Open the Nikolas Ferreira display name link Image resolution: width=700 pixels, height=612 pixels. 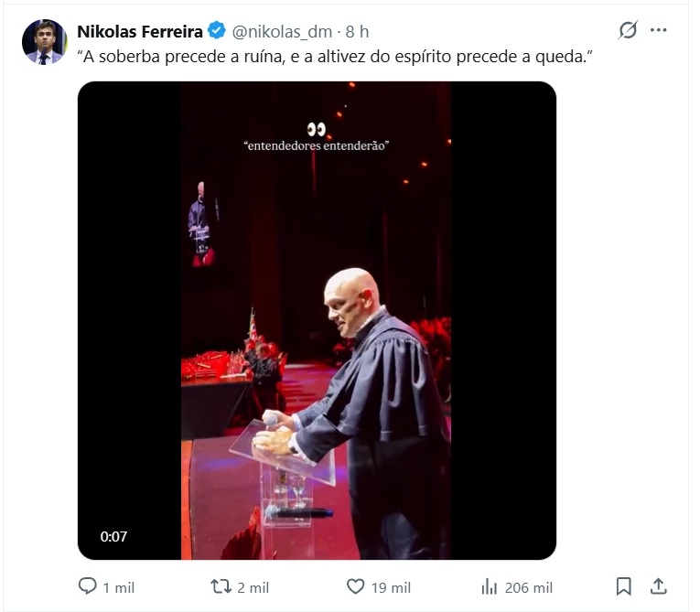tap(140, 31)
